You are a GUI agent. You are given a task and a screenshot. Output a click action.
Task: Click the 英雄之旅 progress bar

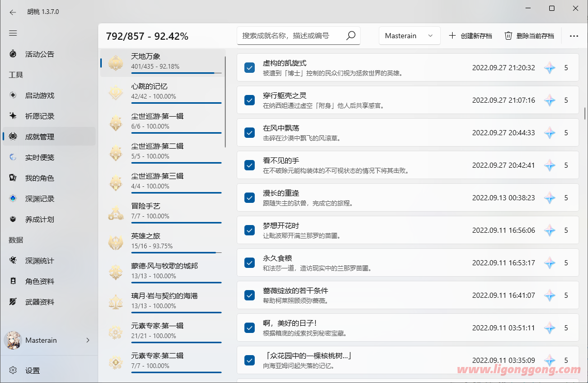[176, 252]
